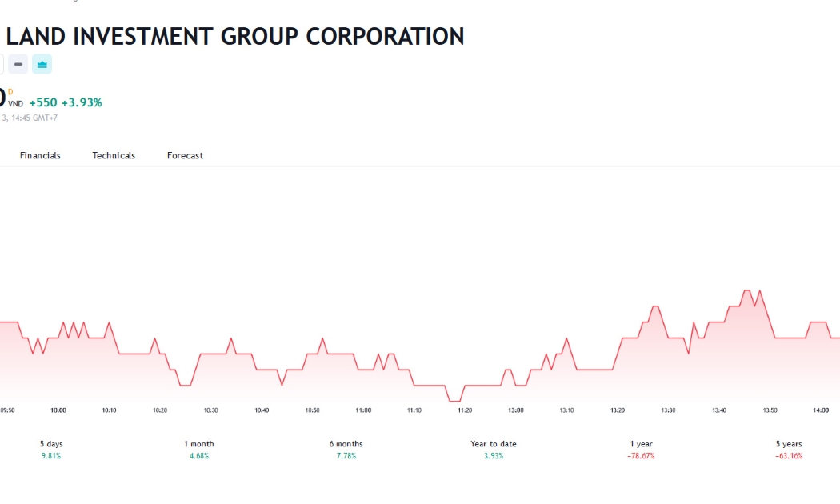
Task: Click the company title heading
Action: (x=235, y=37)
